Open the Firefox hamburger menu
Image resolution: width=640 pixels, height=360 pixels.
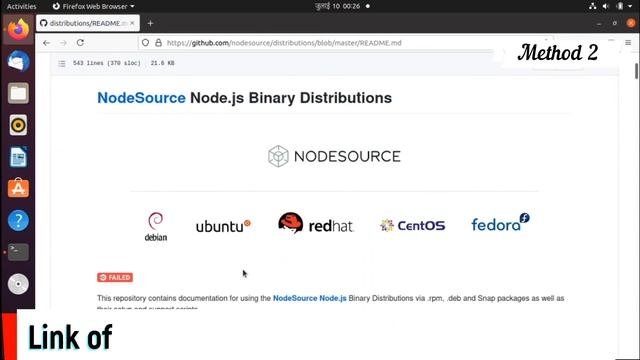pos(628,42)
